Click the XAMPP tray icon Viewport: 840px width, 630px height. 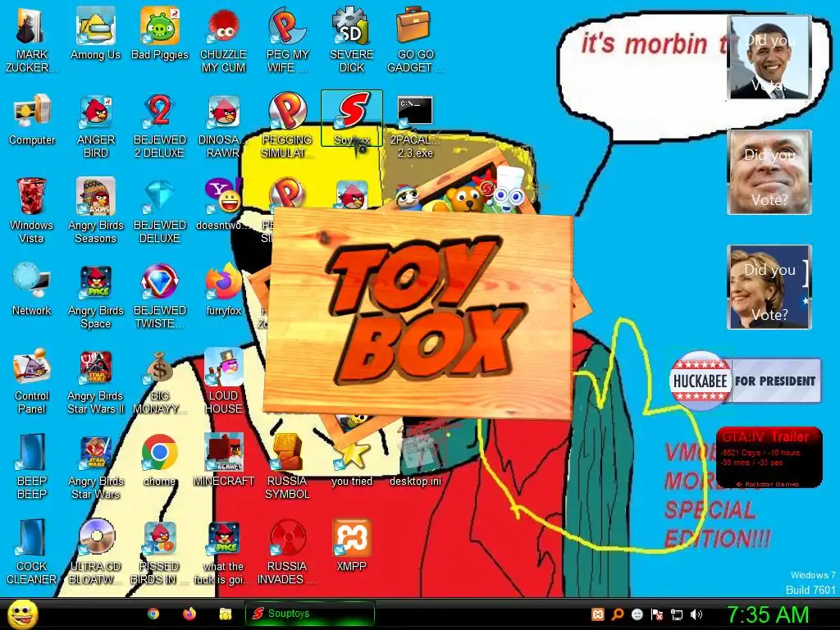pyautogui.click(x=598, y=614)
